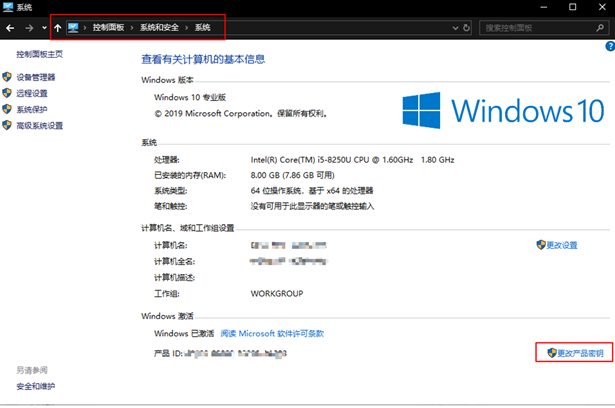Go up one level with up arrow
This screenshot has height=408, width=615.
[x=58, y=28]
